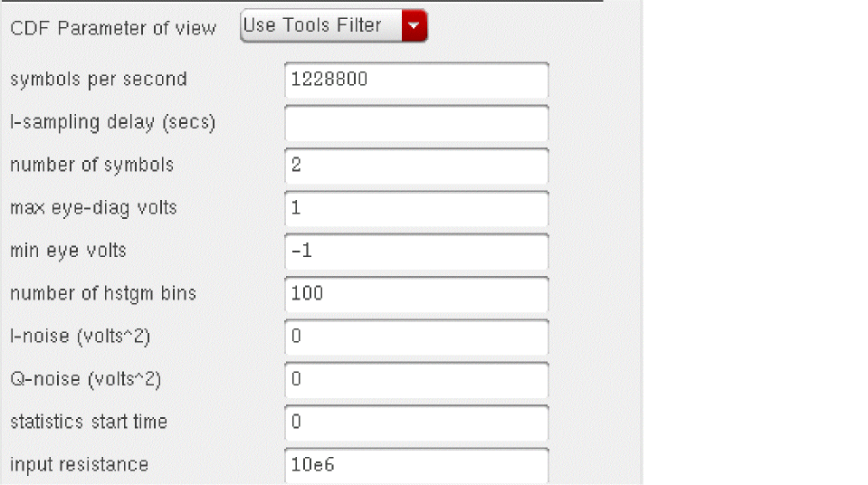Click the I-noise volts^2 input field
Viewport: 868px width, 485px height.
416,338
